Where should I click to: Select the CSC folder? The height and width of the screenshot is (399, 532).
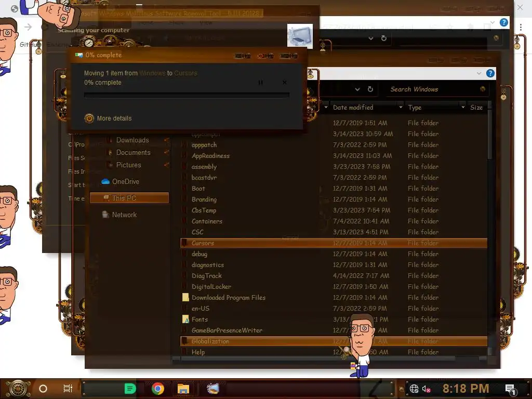(x=197, y=232)
